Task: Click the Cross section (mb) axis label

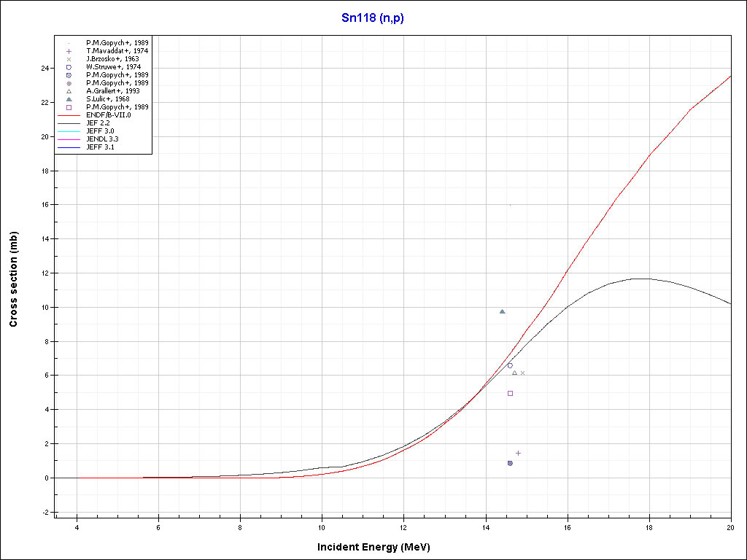Action: 14,280
